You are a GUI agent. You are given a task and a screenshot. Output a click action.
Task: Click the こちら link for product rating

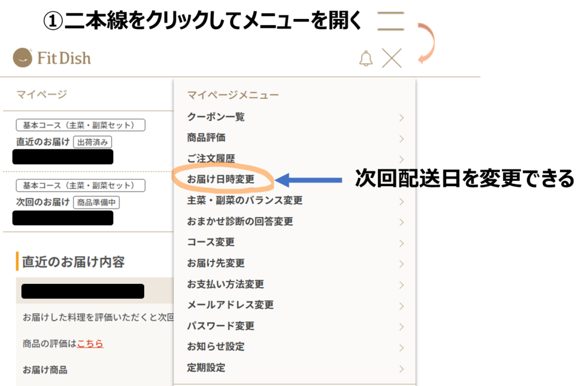pos(90,343)
